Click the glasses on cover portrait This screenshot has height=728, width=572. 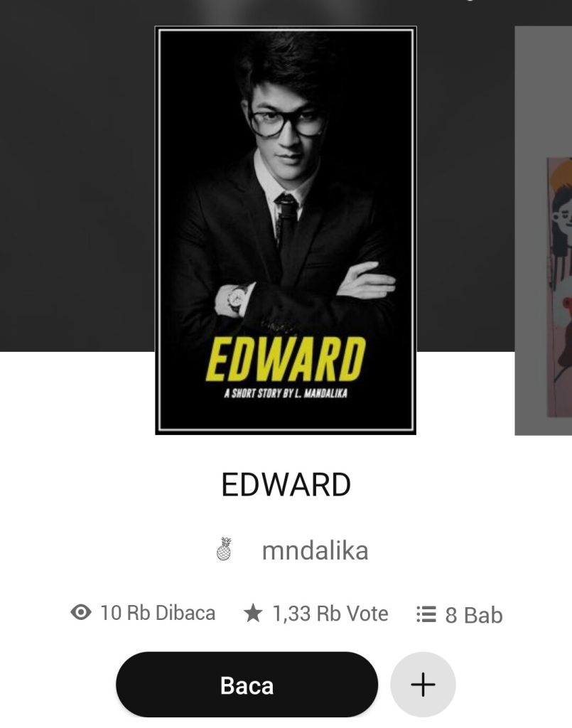click(286, 122)
